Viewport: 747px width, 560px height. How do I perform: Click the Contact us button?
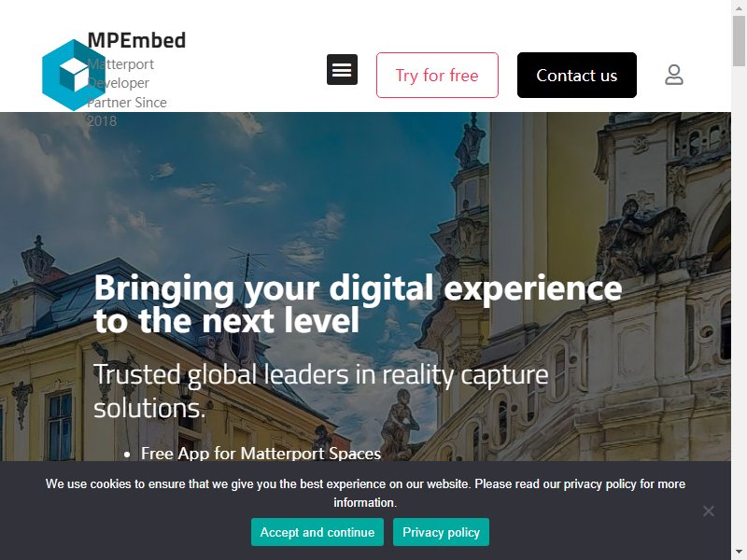click(577, 76)
